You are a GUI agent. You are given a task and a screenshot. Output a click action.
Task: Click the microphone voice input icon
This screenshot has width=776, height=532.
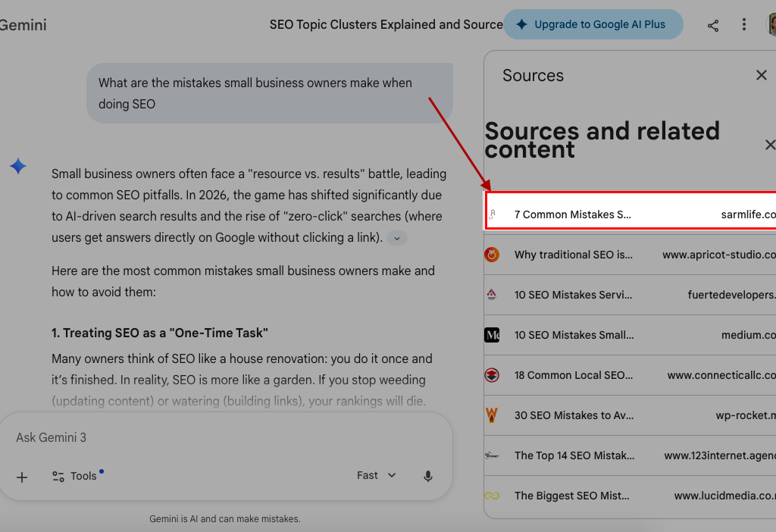pos(428,476)
